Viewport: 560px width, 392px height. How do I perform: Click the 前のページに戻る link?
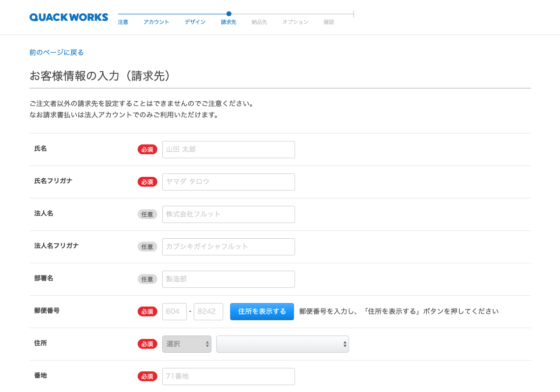point(56,52)
